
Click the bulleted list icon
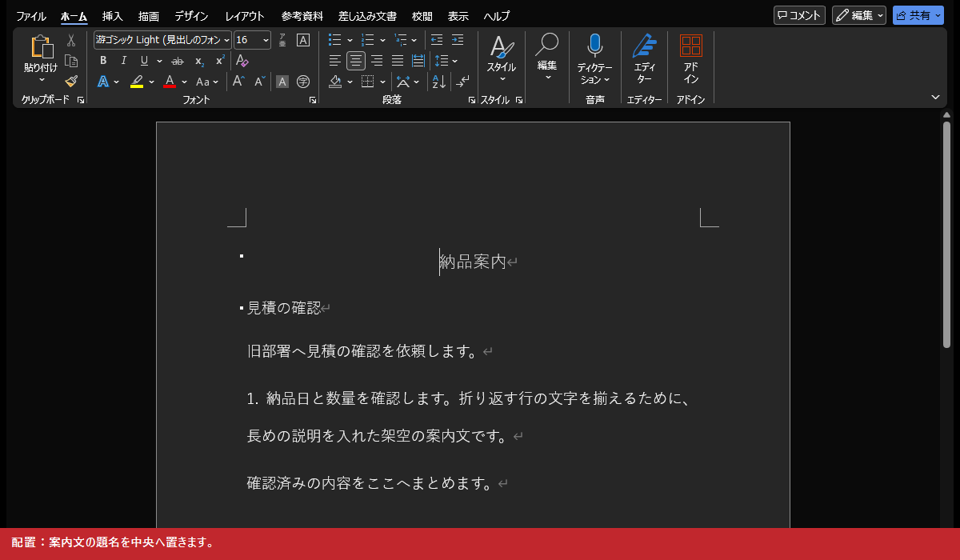(335, 40)
